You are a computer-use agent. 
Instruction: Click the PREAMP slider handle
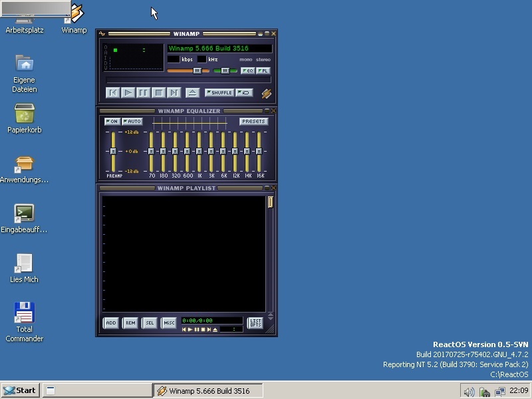[113, 152]
